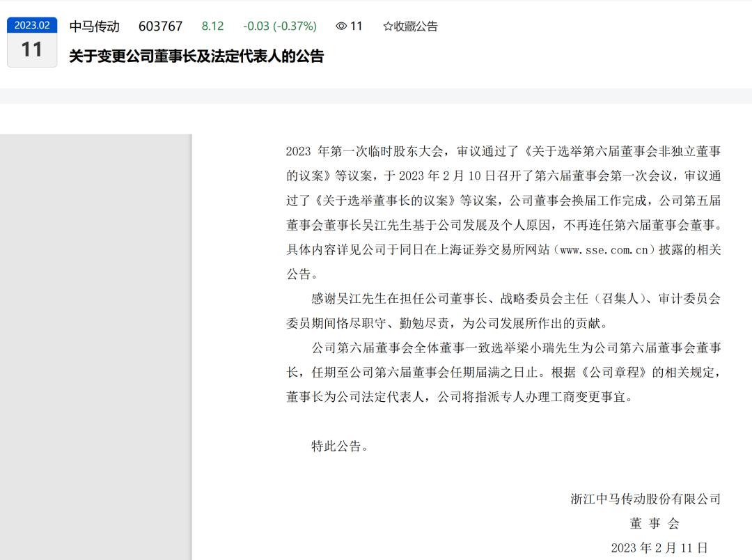This screenshot has width=752, height=560.
Task: Click the 浙江中马传动股份有限公司 signature line
Action: point(645,499)
